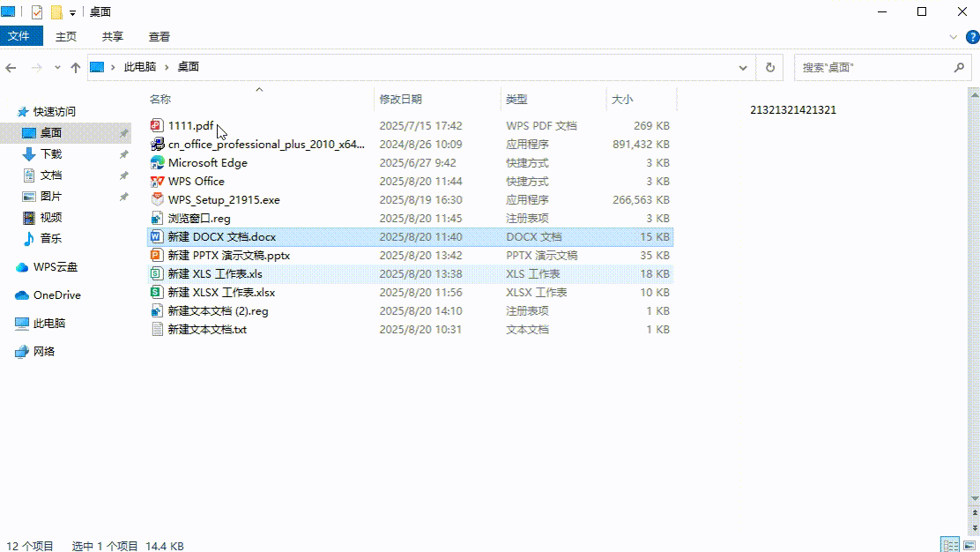Select 快速访问 in navigation pane
The width and height of the screenshot is (980, 552).
coord(55,111)
